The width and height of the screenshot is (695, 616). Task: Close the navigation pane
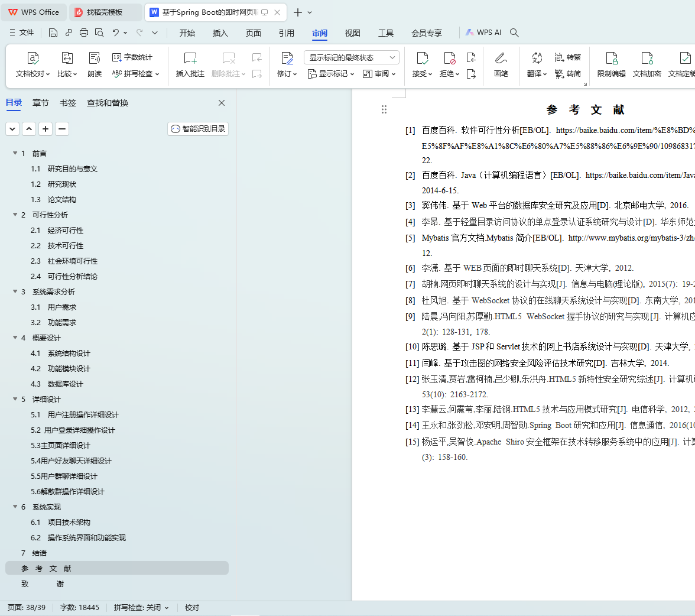(x=222, y=103)
